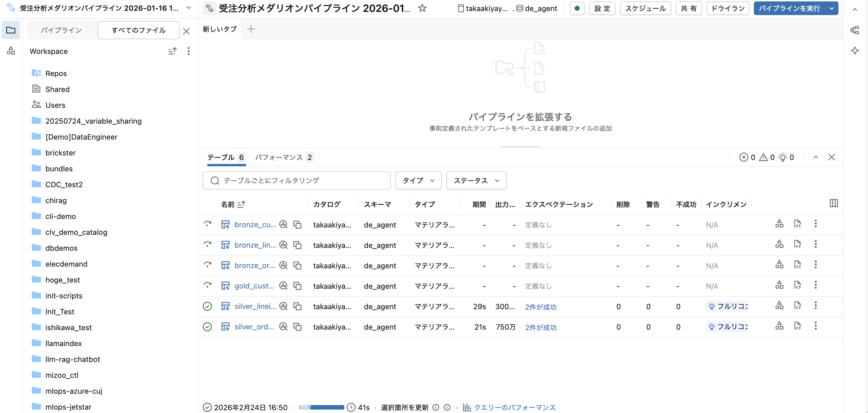Open column settings icon in the table panel
This screenshot has width=868, height=413.
(x=834, y=203)
